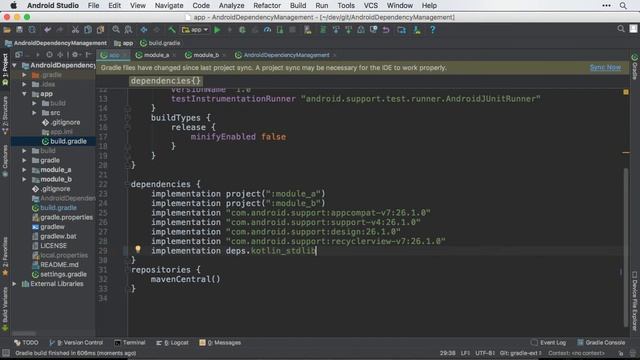This screenshot has width=640, height=360.
Task: Click the Android Profiler gauge icon
Action: [267, 30]
